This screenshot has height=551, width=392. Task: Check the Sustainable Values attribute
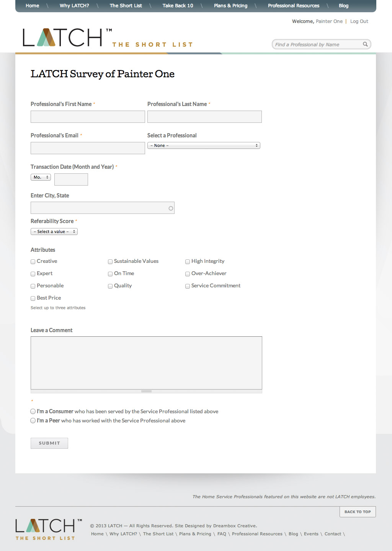110,262
